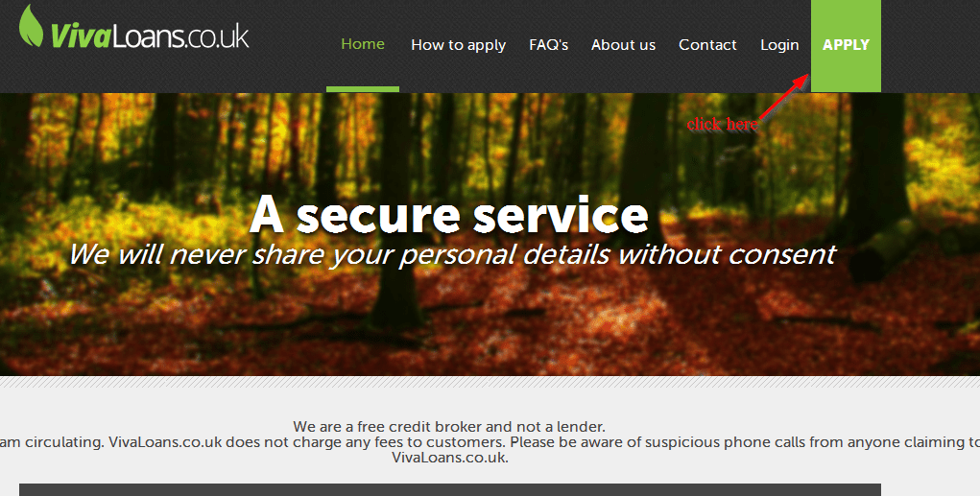Open the How to apply page

click(458, 45)
